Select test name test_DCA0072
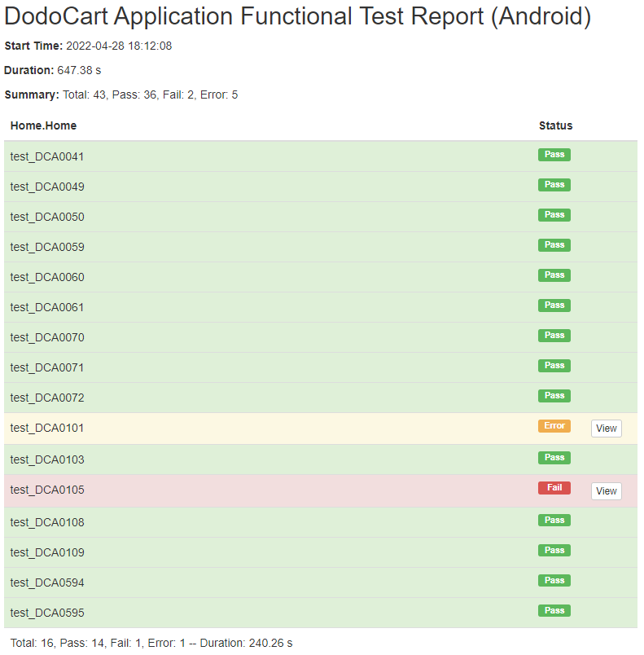 (47, 398)
